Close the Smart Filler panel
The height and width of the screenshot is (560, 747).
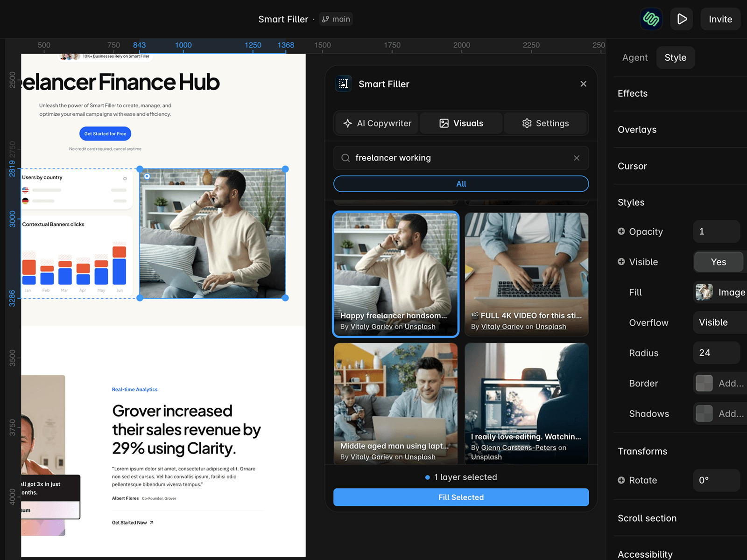coord(584,84)
